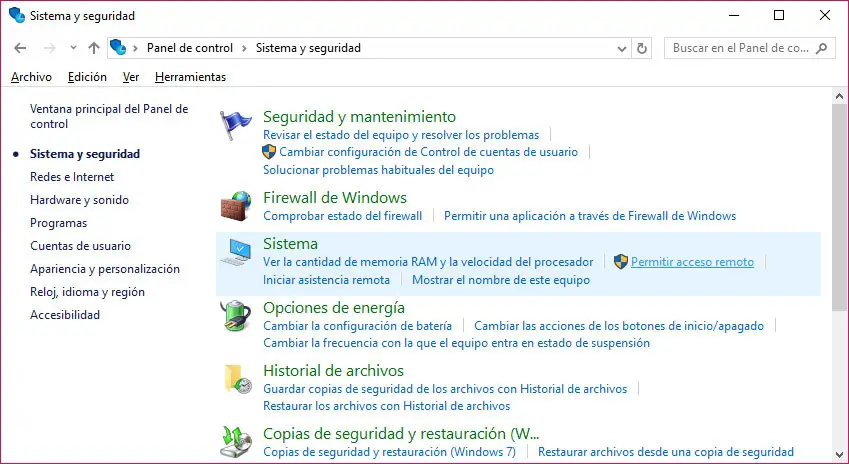Click Permitir una aplicación a través de Firewall

[x=590, y=216]
